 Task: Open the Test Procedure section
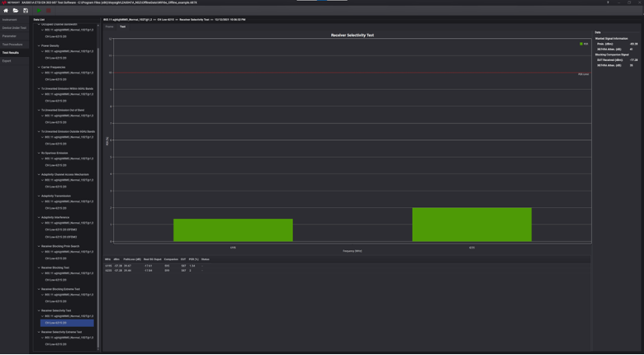point(12,45)
